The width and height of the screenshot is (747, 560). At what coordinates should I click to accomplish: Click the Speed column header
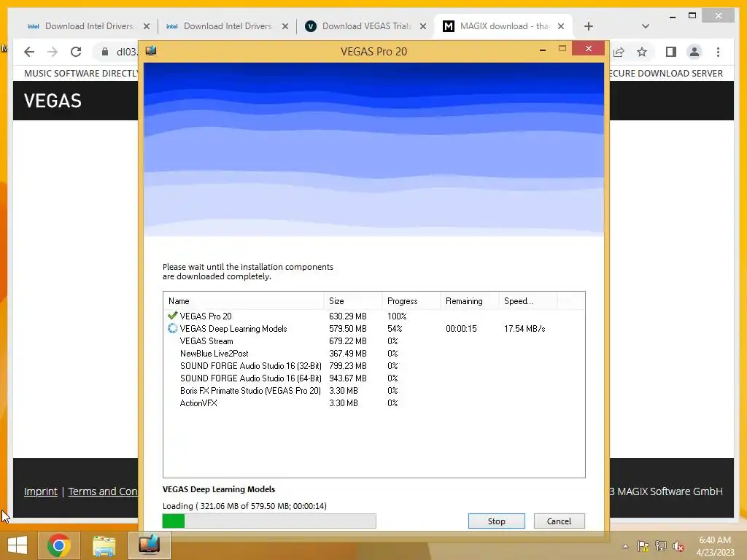[x=528, y=301]
